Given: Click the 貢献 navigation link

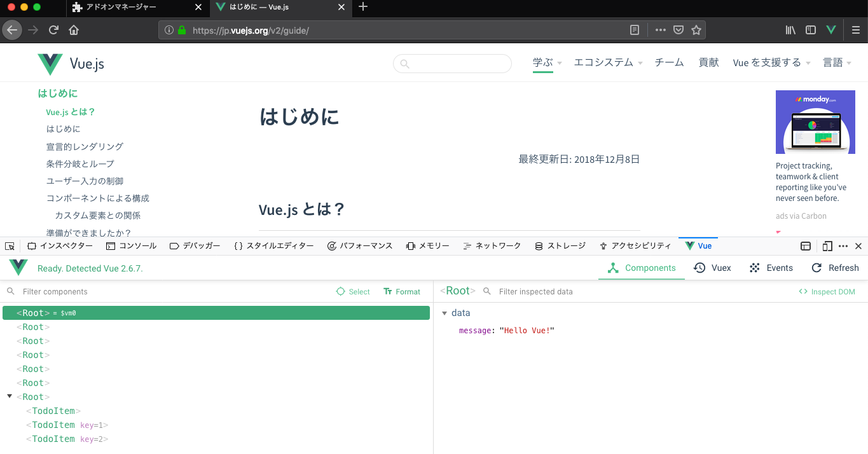Looking at the screenshot, I should pos(708,62).
